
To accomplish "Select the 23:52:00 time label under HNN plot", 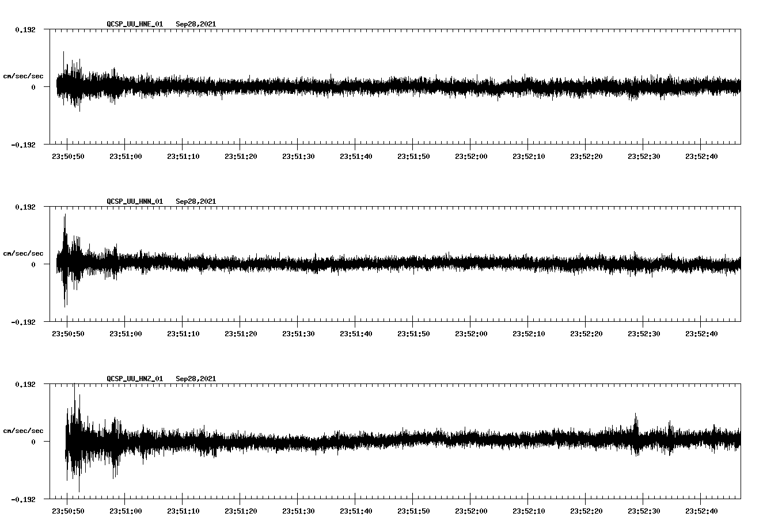I will pos(471,334).
